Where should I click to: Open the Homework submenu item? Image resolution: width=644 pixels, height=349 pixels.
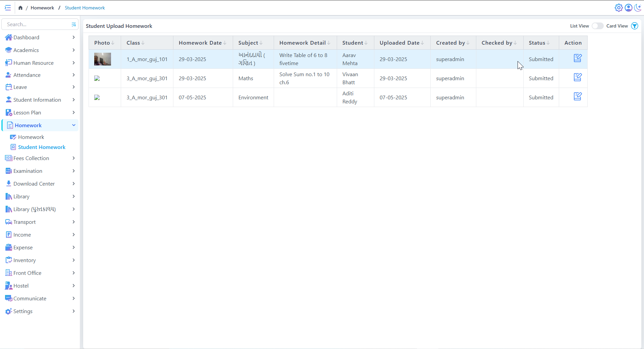31,137
